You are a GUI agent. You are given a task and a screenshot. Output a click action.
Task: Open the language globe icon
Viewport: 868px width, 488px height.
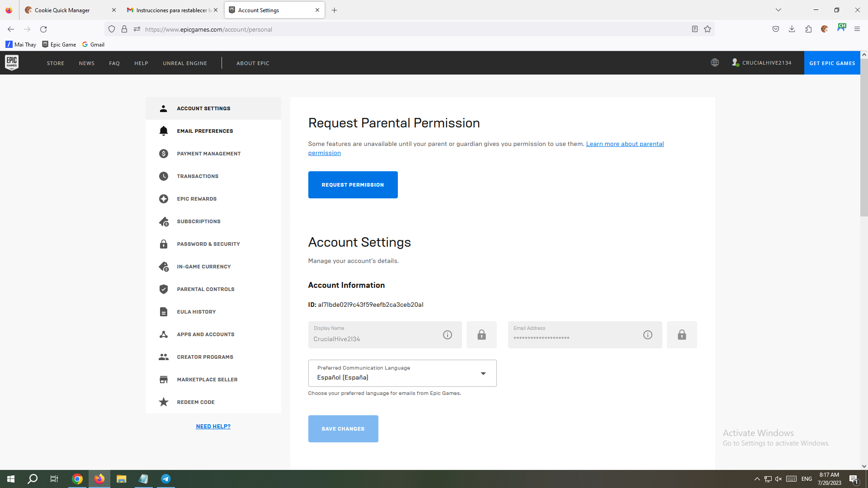(715, 63)
